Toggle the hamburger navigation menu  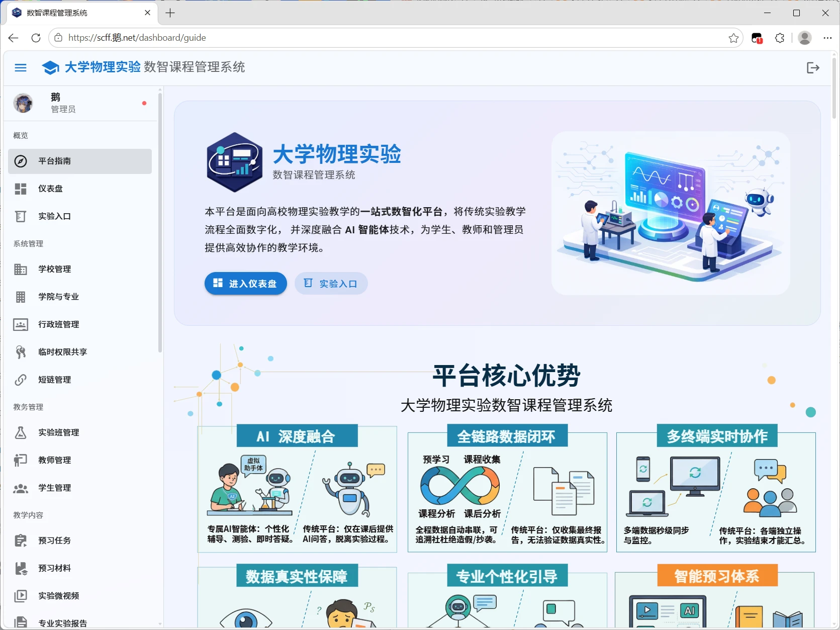coord(21,67)
